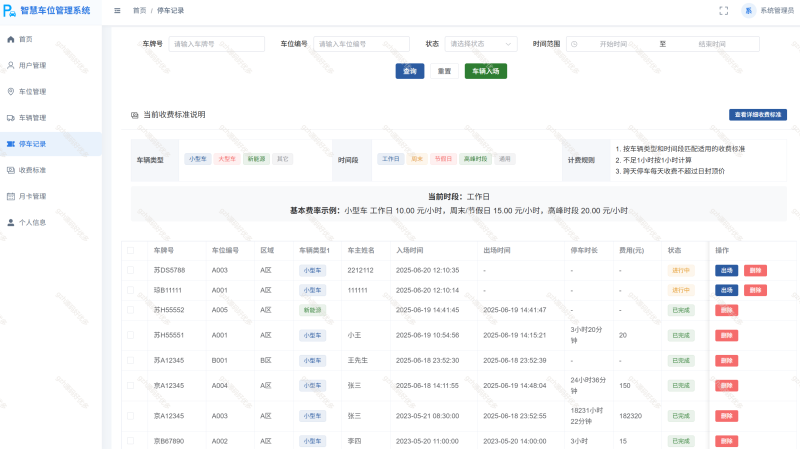Click 出场 for plate 琼B11111
800x449 pixels.
727,290
